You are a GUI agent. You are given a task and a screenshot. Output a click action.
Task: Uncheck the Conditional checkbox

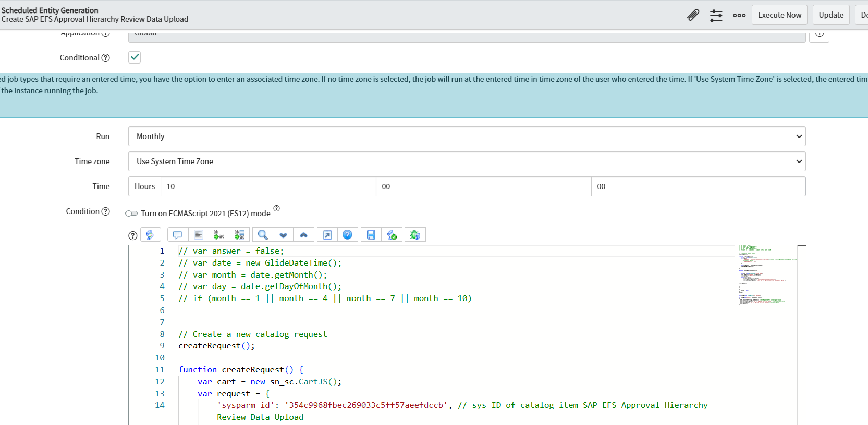[135, 57]
